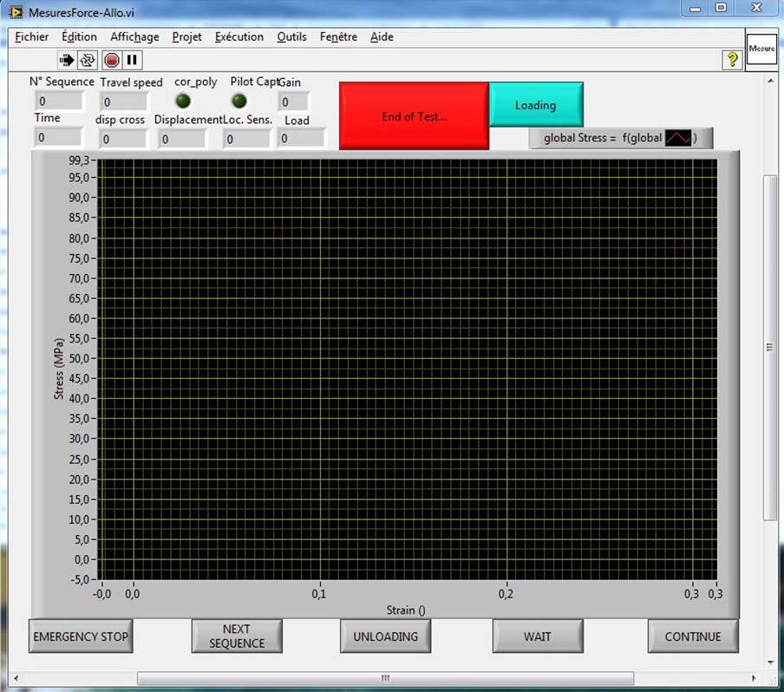The width and height of the screenshot is (784, 692).
Task: Open the Fenêtre menu
Action: coord(338,36)
